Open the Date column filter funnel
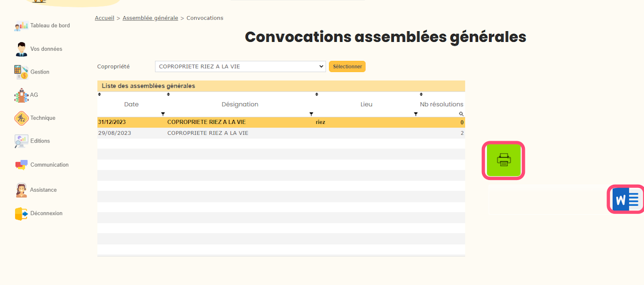644x285 pixels. click(x=163, y=114)
